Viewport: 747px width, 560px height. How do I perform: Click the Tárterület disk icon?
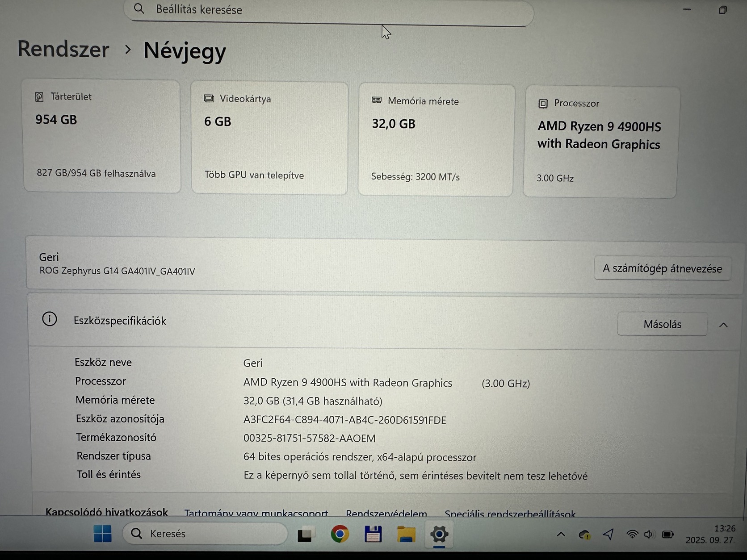coord(39,97)
